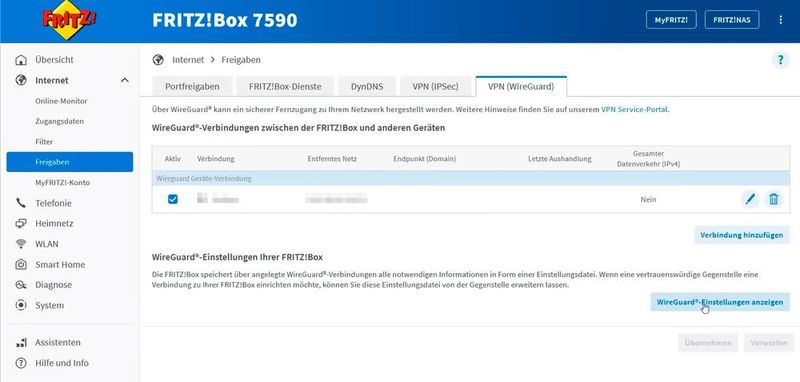Open the three-dot menu in header
The width and height of the screenshot is (800, 382).
780,20
